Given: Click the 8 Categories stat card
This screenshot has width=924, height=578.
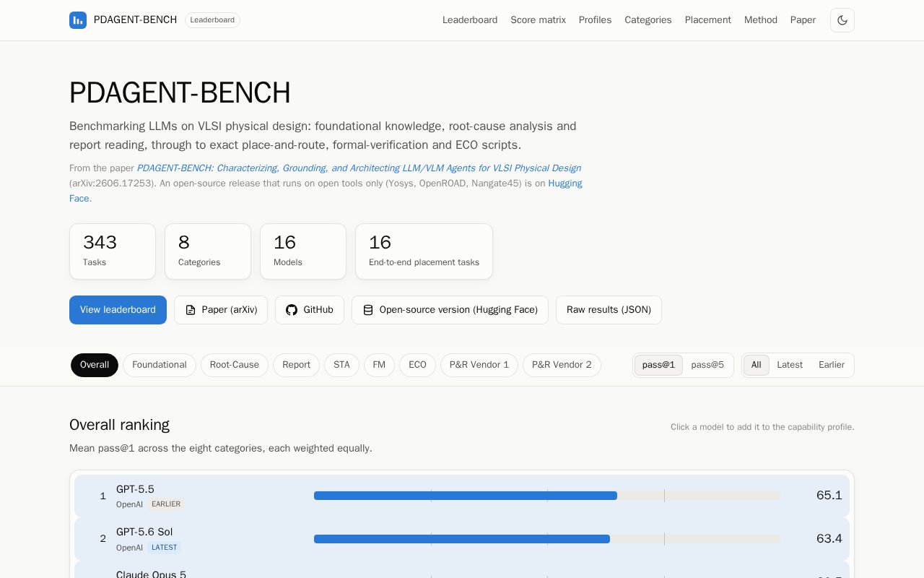Looking at the screenshot, I should (x=208, y=251).
